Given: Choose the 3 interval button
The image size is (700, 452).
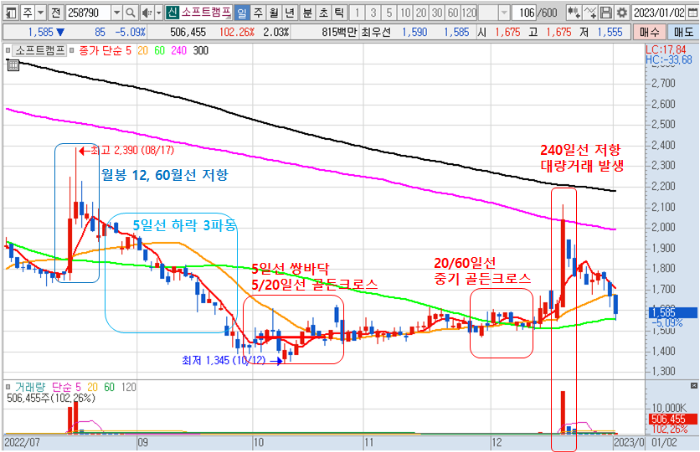Looking at the screenshot, I should point(373,13).
